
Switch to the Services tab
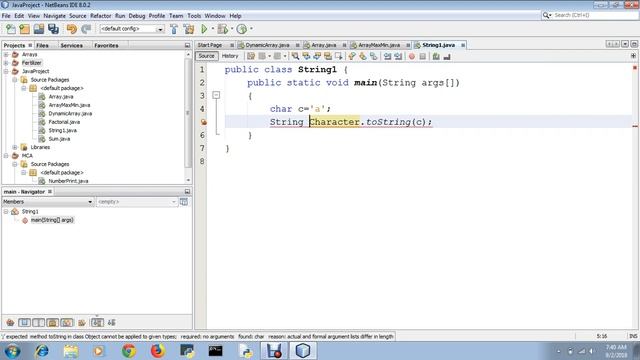[x=71, y=45]
